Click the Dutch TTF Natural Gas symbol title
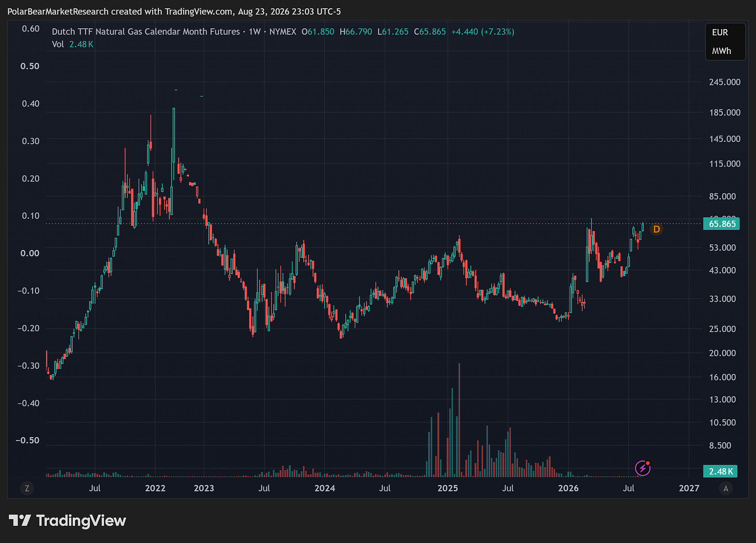Screen dimensions: 756x543 (x=146, y=32)
